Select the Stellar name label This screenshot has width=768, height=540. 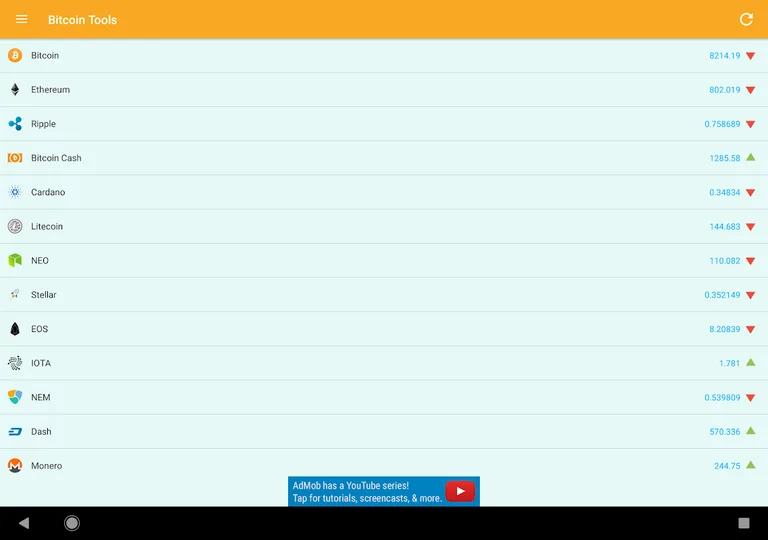44,295
